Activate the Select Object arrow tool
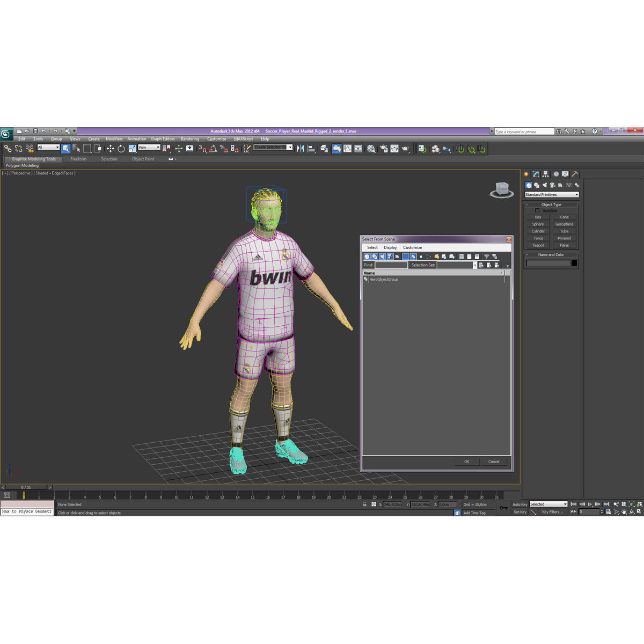Viewport: 644px width, 644px height. pos(65,149)
